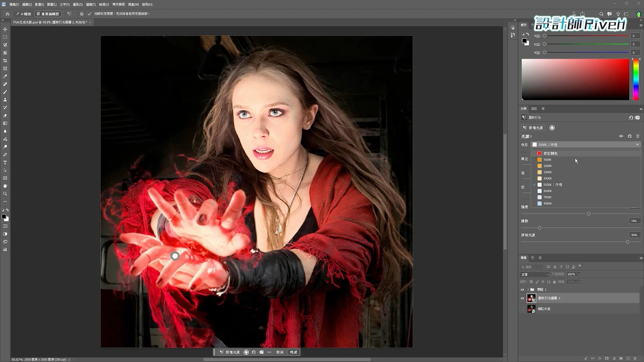
Task: Switch to the 內容 properties tab
Action: pyautogui.click(x=524, y=109)
